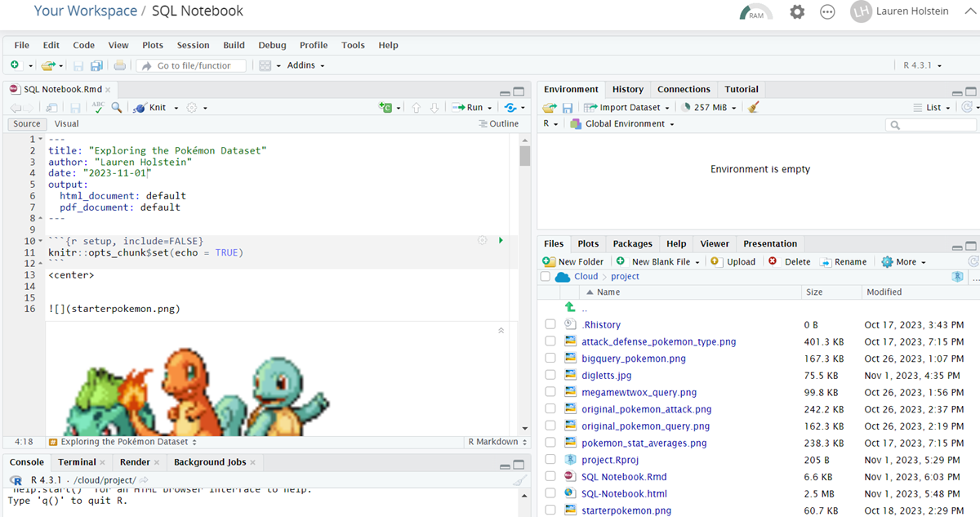The image size is (980, 517).
Task: Click the Show in new window icon
Action: [51, 107]
